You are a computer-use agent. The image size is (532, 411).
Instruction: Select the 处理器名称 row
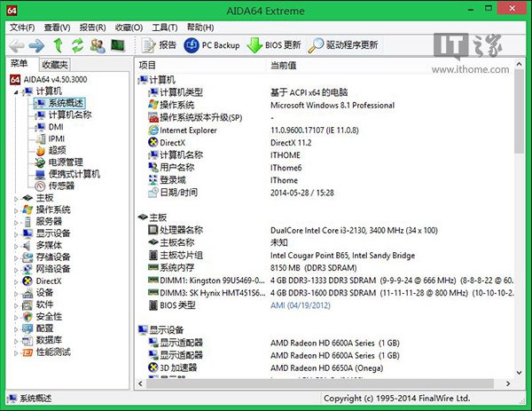(x=325, y=230)
